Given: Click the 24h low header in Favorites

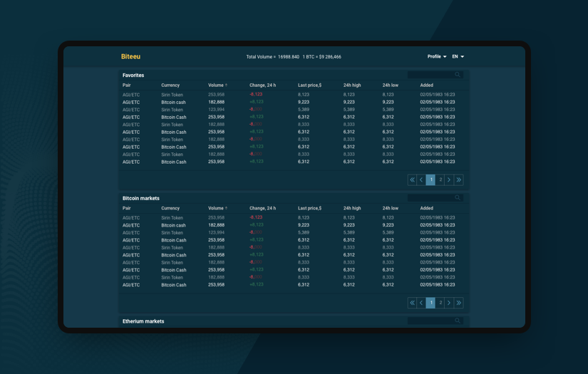Looking at the screenshot, I should click(x=391, y=85).
